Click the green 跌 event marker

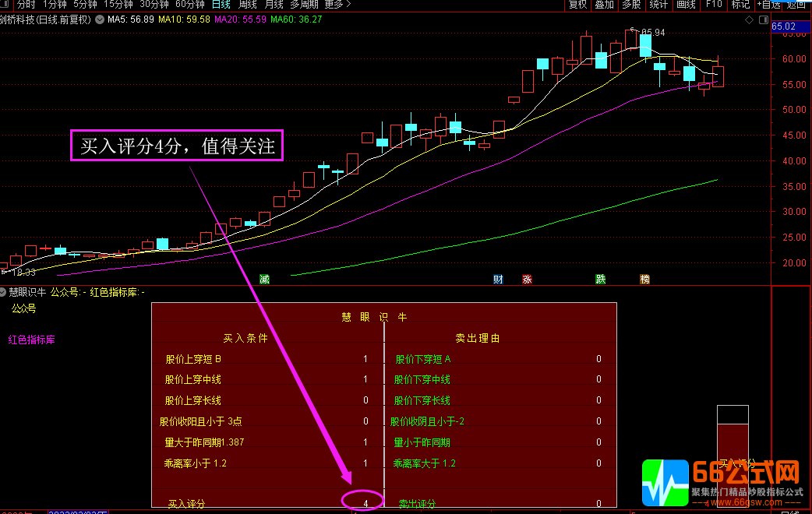601,280
